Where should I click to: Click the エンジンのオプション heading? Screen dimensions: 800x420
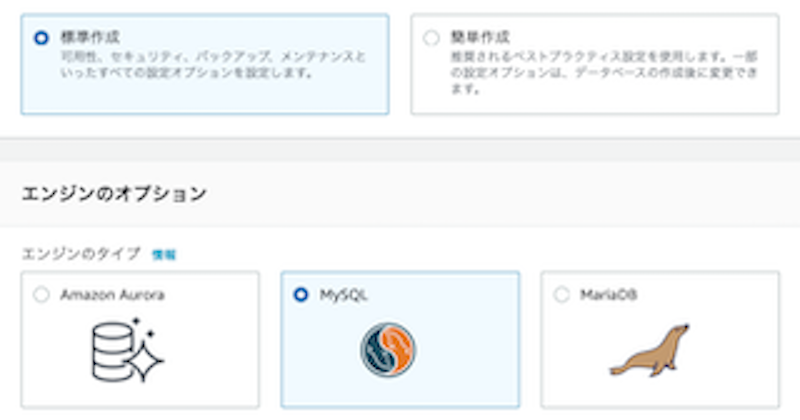pyautogui.click(x=114, y=194)
